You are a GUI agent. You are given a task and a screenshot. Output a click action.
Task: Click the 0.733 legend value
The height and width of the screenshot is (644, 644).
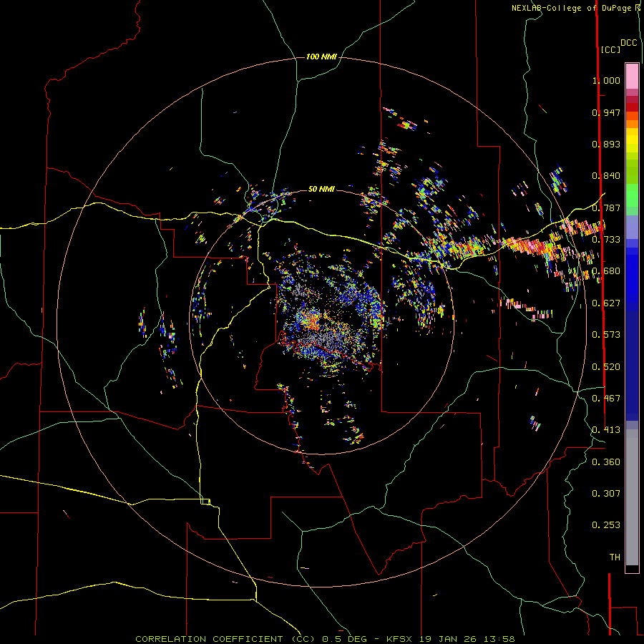click(x=606, y=240)
